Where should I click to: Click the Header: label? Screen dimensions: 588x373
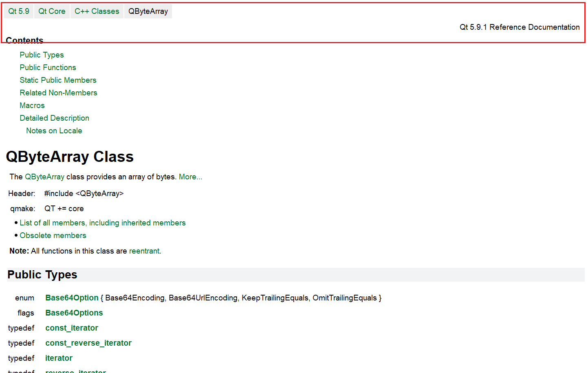(22, 194)
